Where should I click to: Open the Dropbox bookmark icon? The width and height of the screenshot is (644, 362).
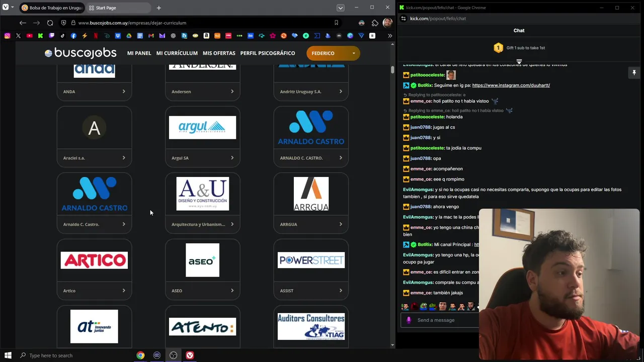click(118, 36)
